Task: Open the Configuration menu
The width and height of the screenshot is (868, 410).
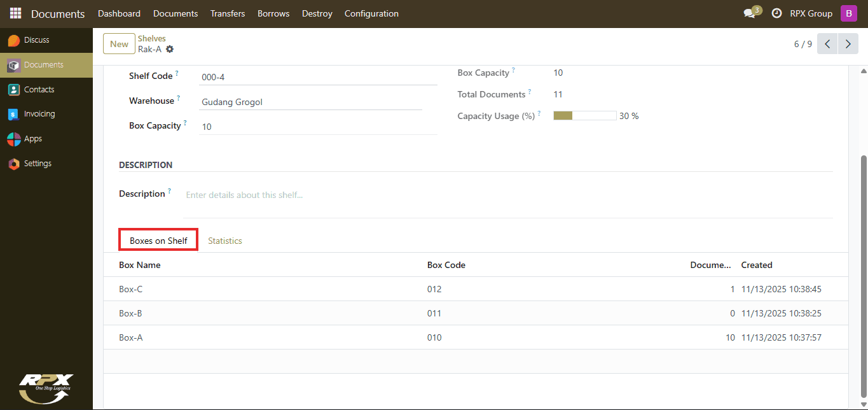Action: [371, 13]
